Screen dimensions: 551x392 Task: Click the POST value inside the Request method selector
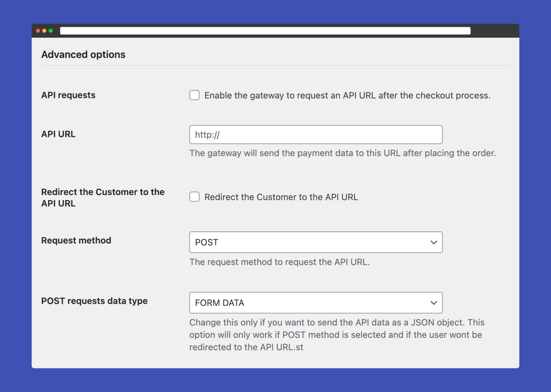[206, 242]
